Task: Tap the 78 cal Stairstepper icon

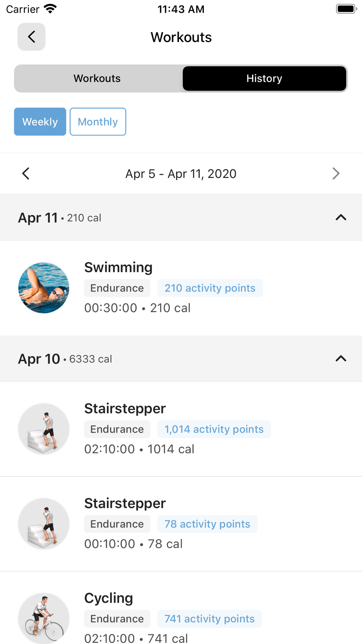Action: (x=44, y=524)
